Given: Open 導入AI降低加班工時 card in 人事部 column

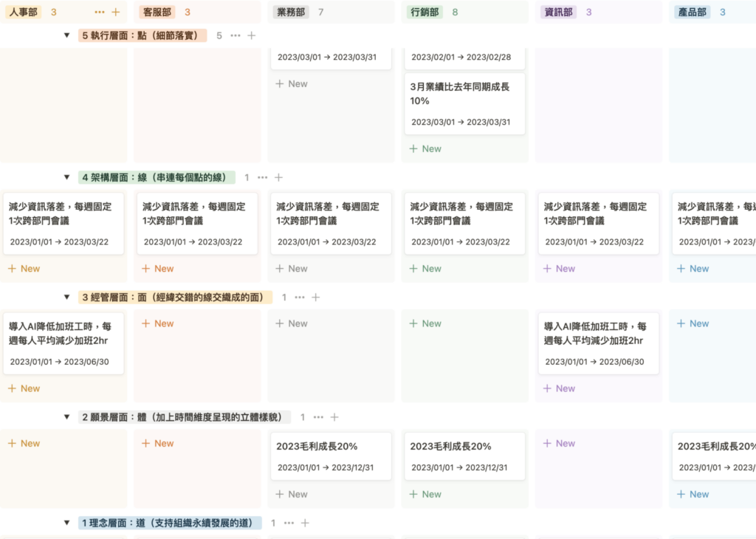Looking at the screenshot, I should pos(63,343).
